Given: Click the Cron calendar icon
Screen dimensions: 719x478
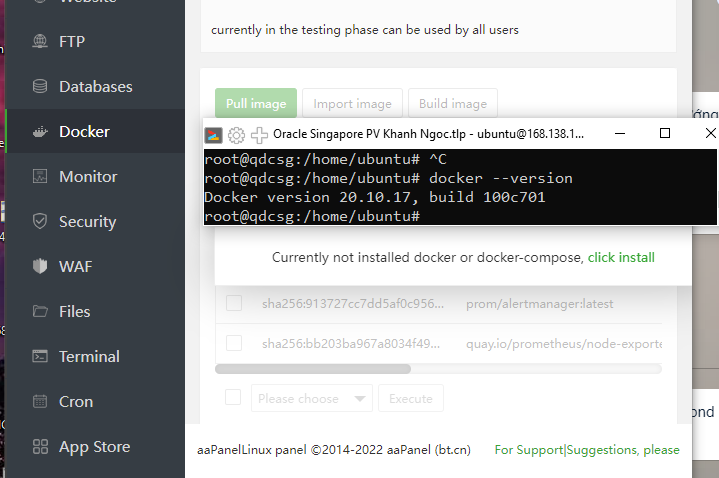Looking at the screenshot, I should [41, 402].
